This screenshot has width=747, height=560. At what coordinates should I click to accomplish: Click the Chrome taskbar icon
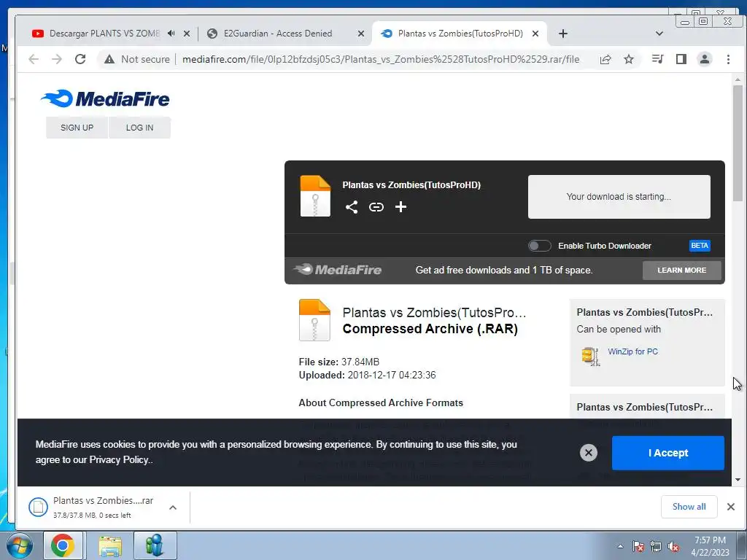[x=63, y=545]
